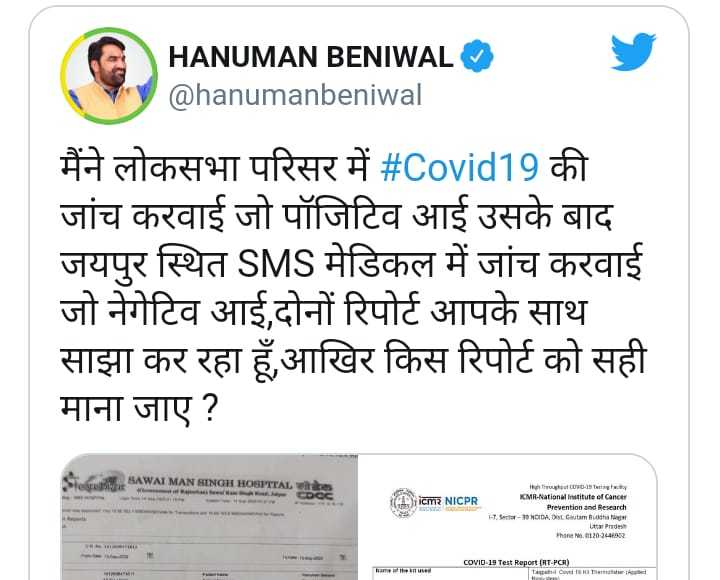The width and height of the screenshot is (720, 580).
Task: Click the blue verified checkmark badge
Action: 477,56
